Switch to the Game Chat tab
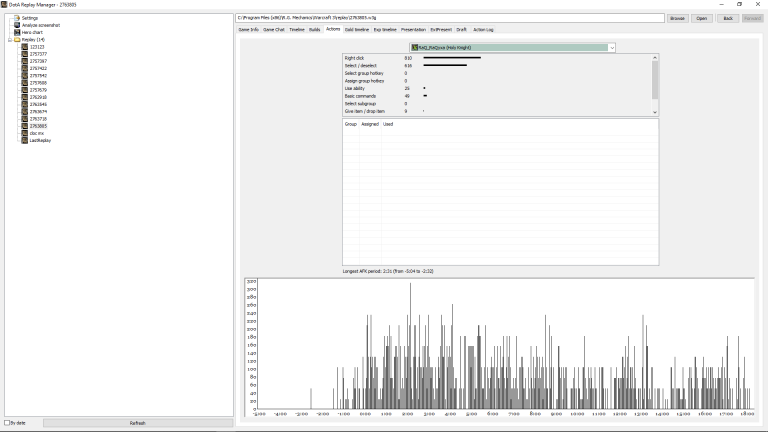 tap(273, 30)
